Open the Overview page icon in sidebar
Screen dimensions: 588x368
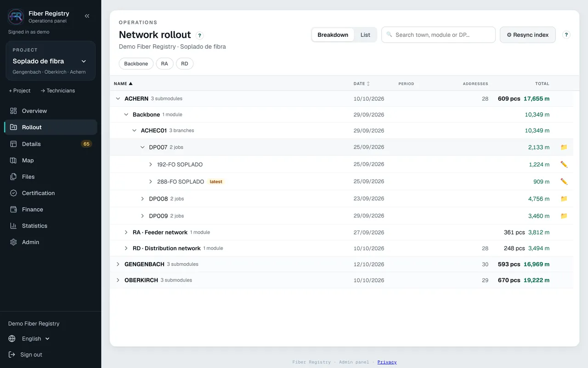point(13,111)
